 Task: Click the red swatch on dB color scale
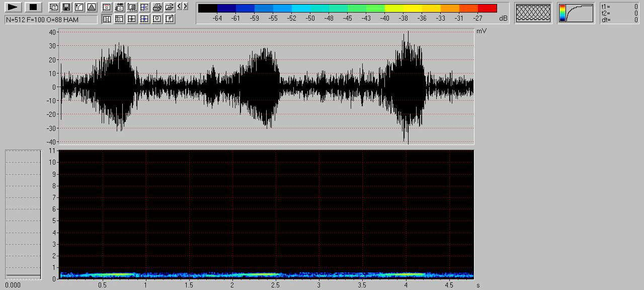tap(487, 8)
